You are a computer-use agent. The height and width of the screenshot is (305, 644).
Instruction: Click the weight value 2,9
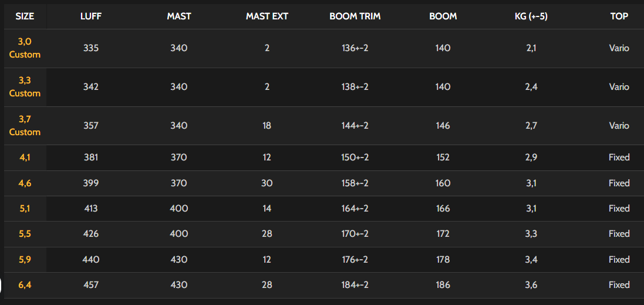531,157
